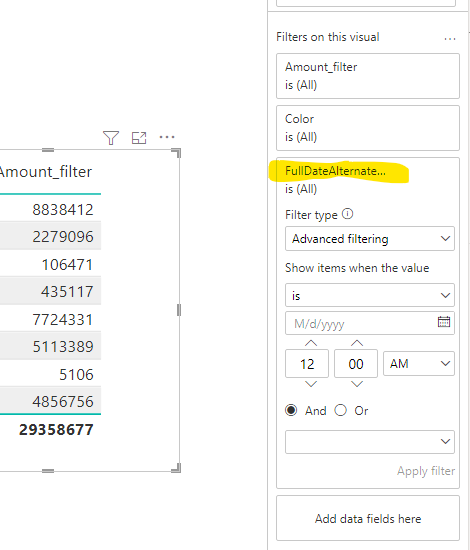Click the Filter type info icon
The height and width of the screenshot is (550, 470).
pos(347,214)
